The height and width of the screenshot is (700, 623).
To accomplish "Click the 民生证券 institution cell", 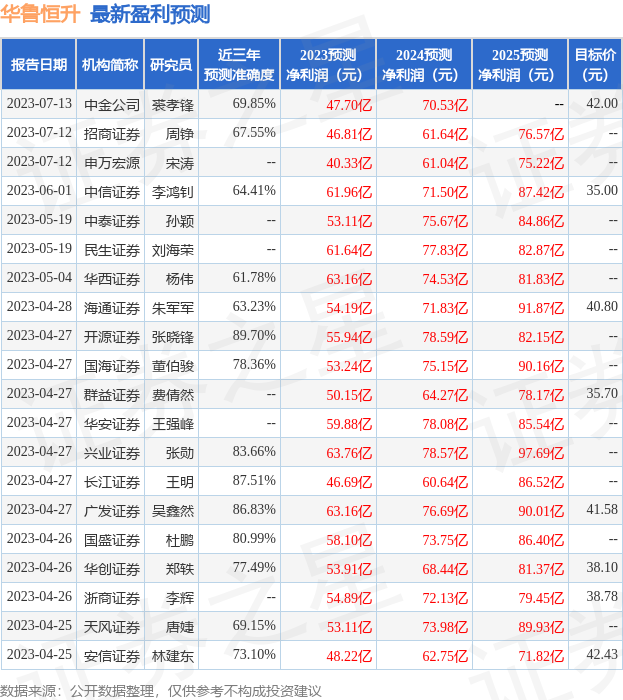I will pyautogui.click(x=112, y=250).
